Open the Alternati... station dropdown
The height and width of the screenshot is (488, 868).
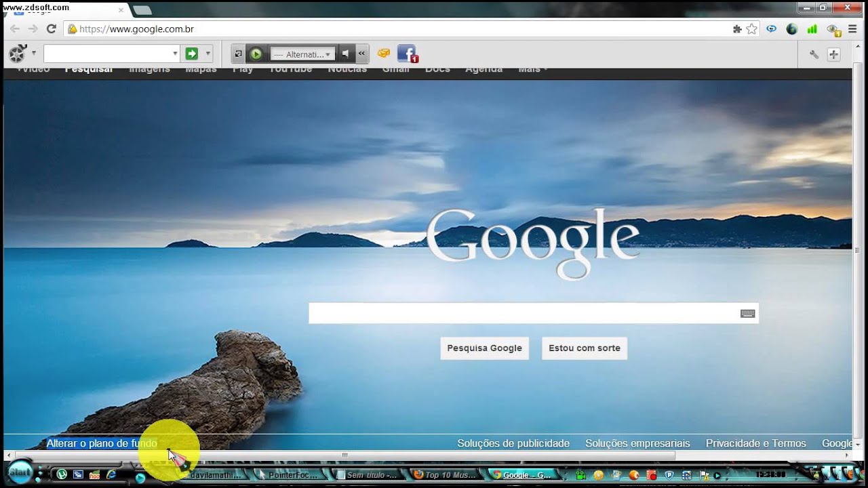(x=302, y=54)
